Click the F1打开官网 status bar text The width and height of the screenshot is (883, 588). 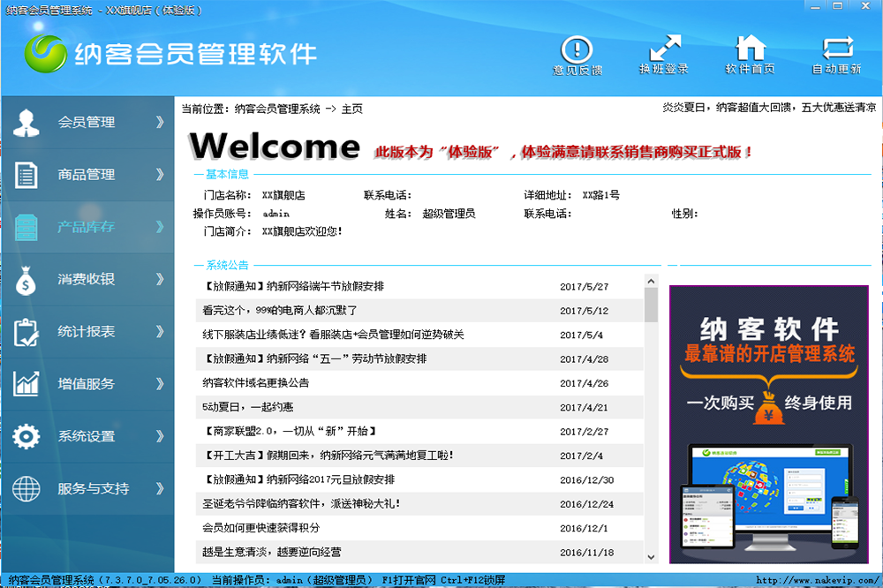(409, 580)
